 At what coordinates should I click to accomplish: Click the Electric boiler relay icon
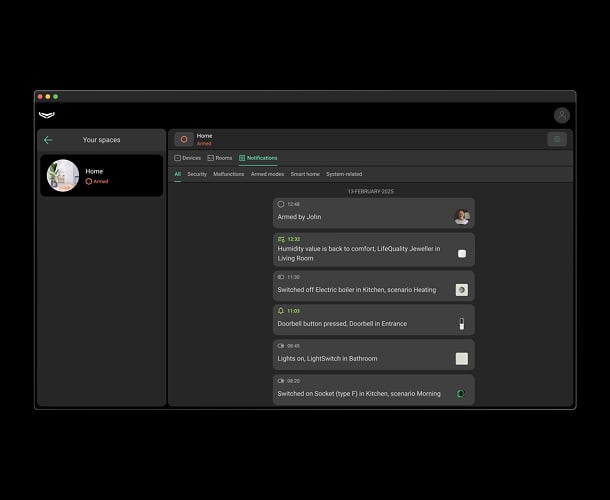[461, 289]
